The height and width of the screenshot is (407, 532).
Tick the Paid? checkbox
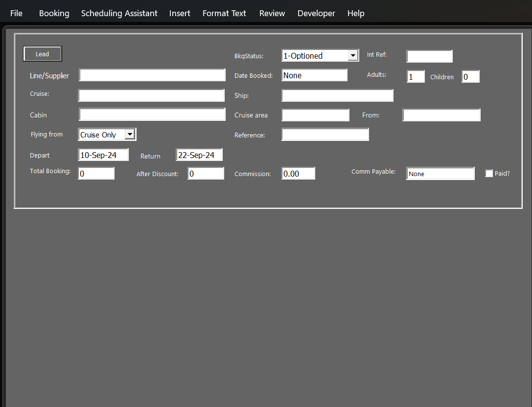(x=489, y=173)
